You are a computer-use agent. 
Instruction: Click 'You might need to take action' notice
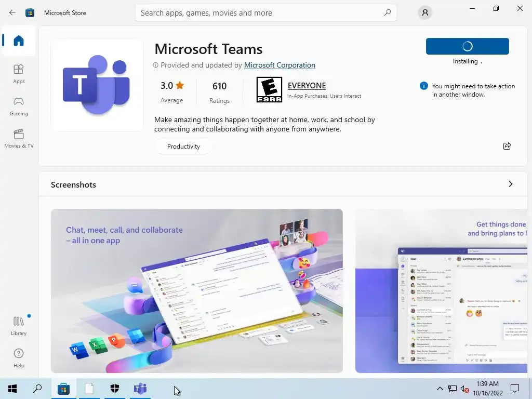coord(473,90)
